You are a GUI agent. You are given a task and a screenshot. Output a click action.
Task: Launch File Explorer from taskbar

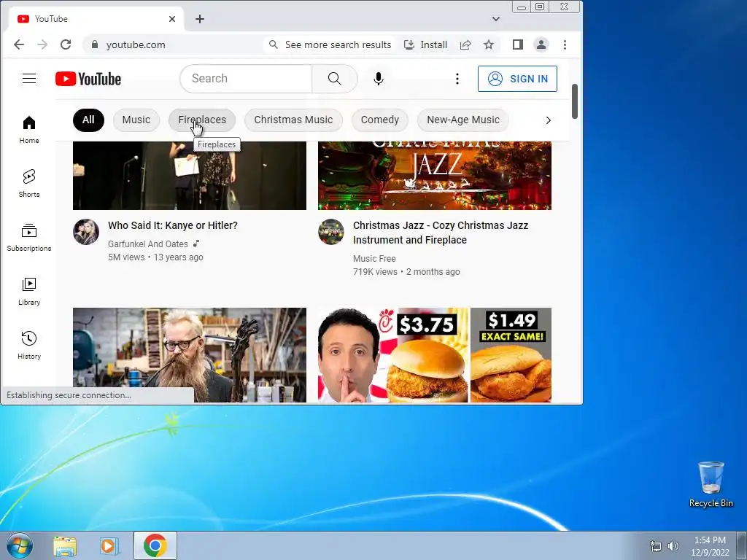(x=65, y=545)
